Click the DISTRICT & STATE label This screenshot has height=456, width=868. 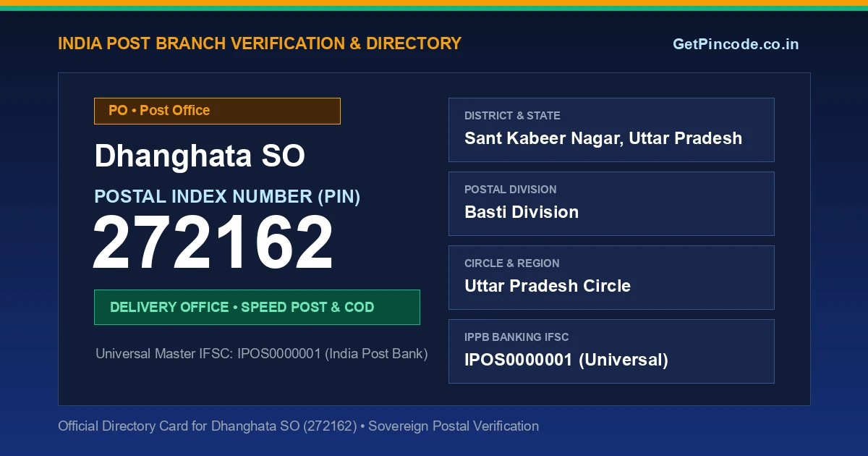click(x=512, y=116)
